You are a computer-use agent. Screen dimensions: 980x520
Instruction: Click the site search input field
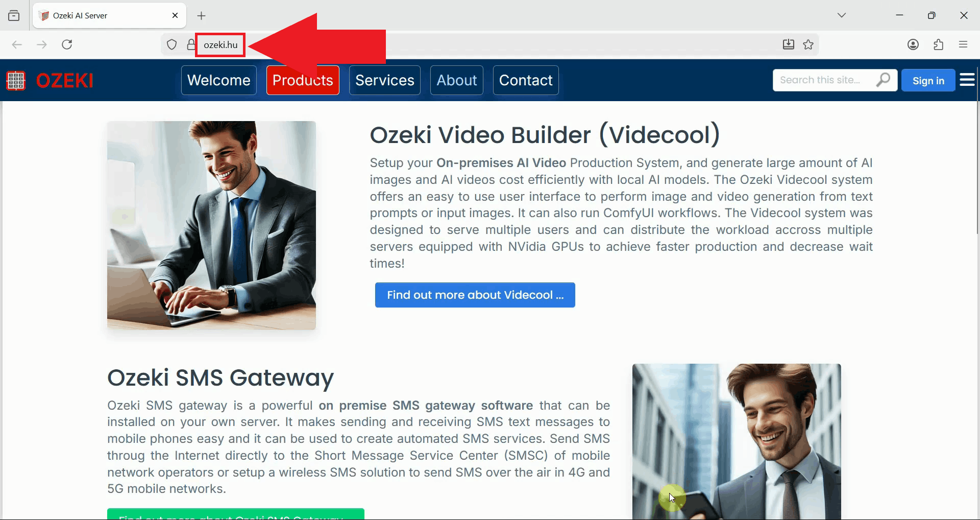coord(822,80)
